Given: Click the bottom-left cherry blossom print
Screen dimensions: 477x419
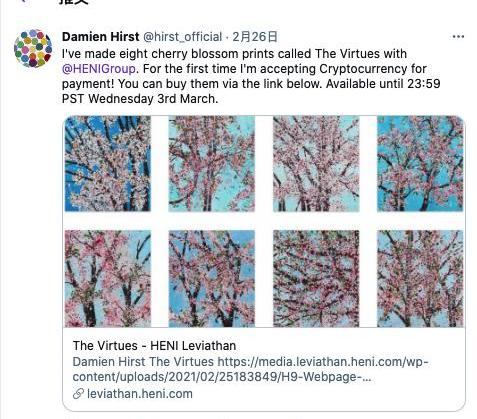Looking at the screenshot, I should 108,279.
